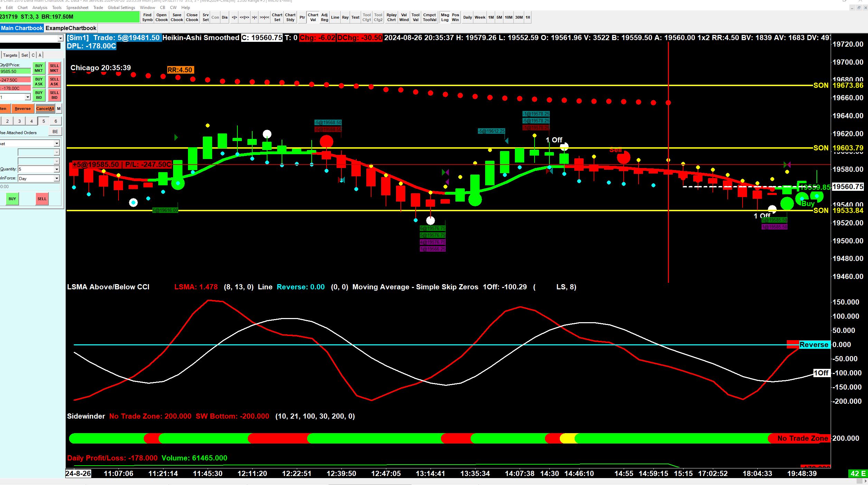Open the Global Settings menu
Image resolution: width=868 pixels, height=485 pixels.
(121, 7)
